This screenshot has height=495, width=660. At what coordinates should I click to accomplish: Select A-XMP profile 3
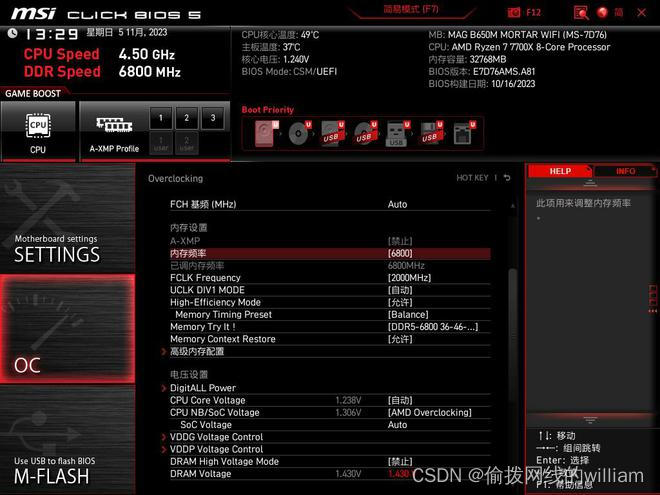(x=213, y=118)
